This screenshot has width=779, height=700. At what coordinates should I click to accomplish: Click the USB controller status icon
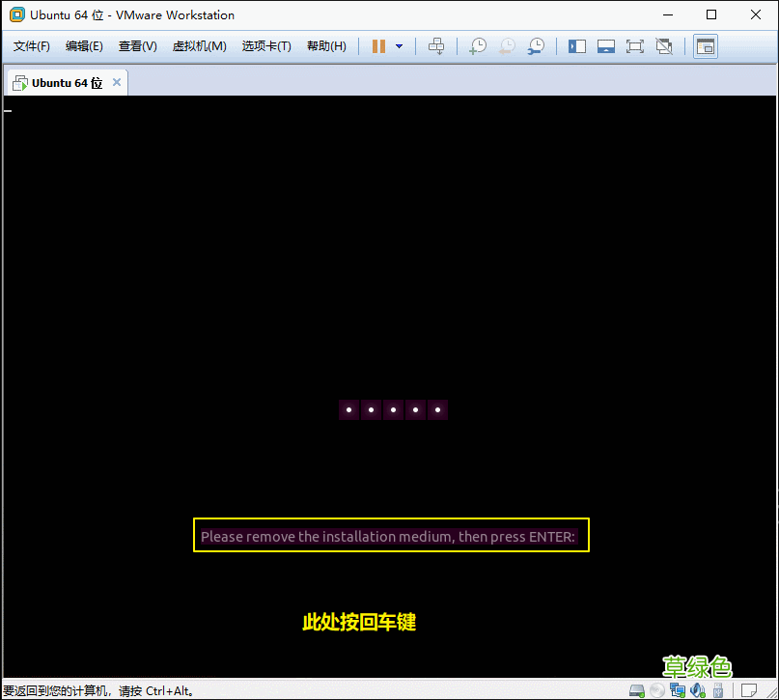(718, 690)
